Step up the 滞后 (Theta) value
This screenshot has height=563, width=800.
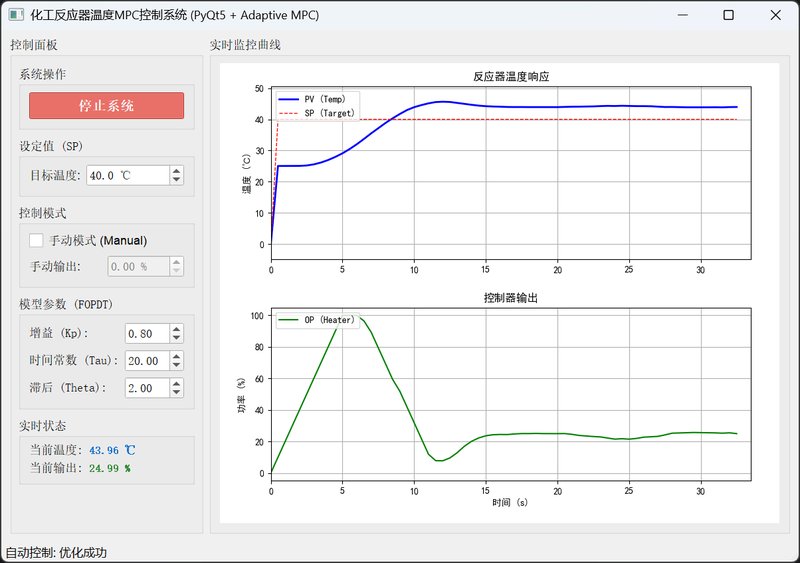(x=177, y=383)
